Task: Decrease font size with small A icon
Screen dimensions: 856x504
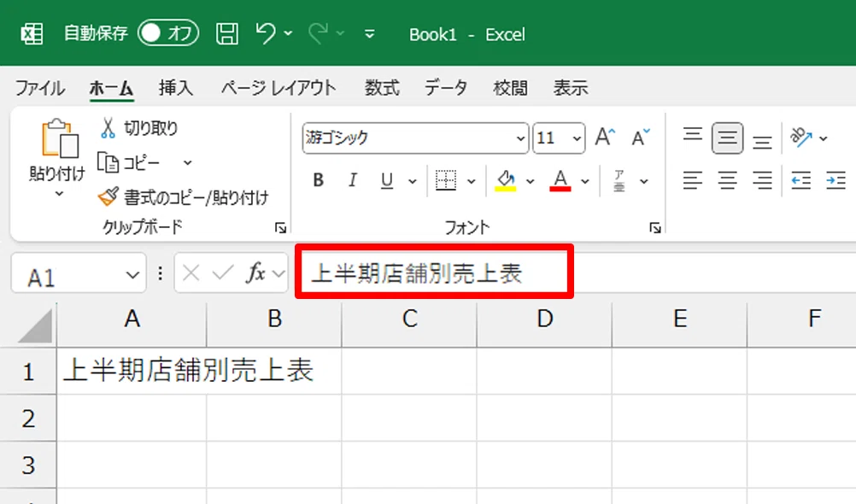Action: coord(641,138)
